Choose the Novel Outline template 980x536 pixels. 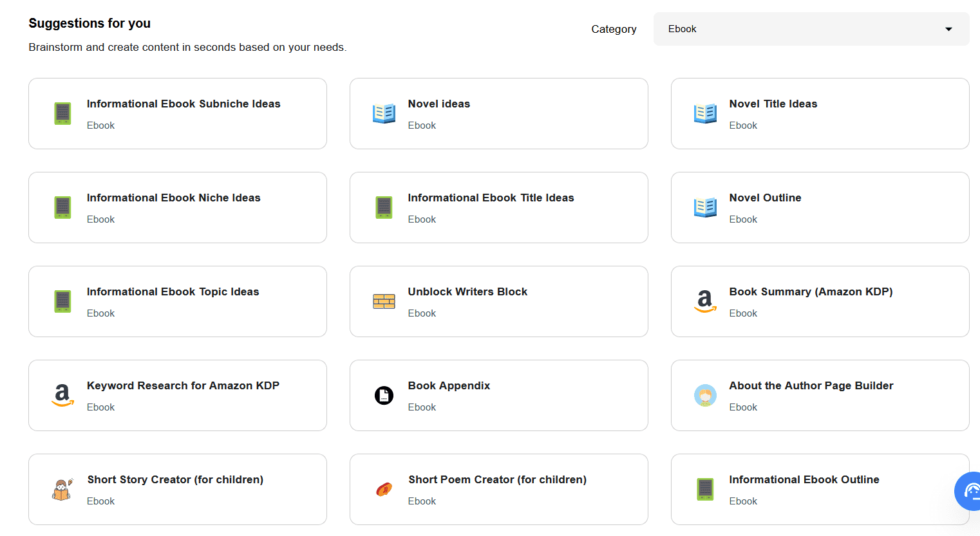820,207
